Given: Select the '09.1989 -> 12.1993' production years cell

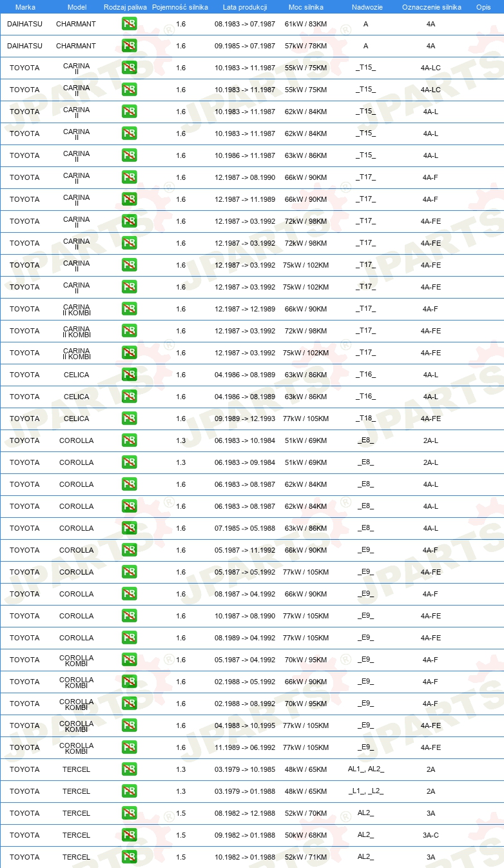Looking at the screenshot, I should [245, 419].
